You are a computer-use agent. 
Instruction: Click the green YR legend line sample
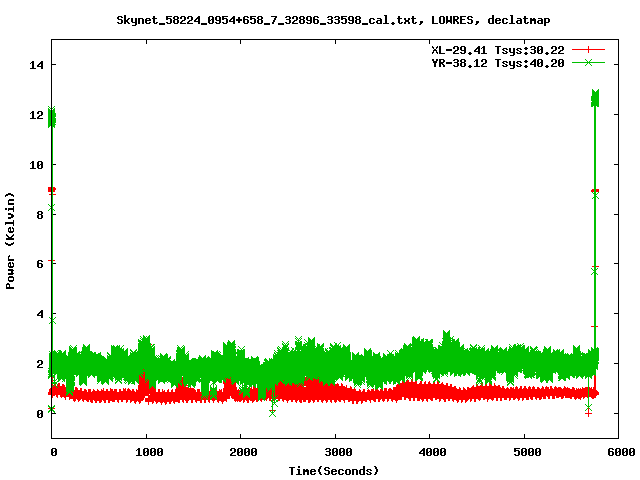pos(588,62)
